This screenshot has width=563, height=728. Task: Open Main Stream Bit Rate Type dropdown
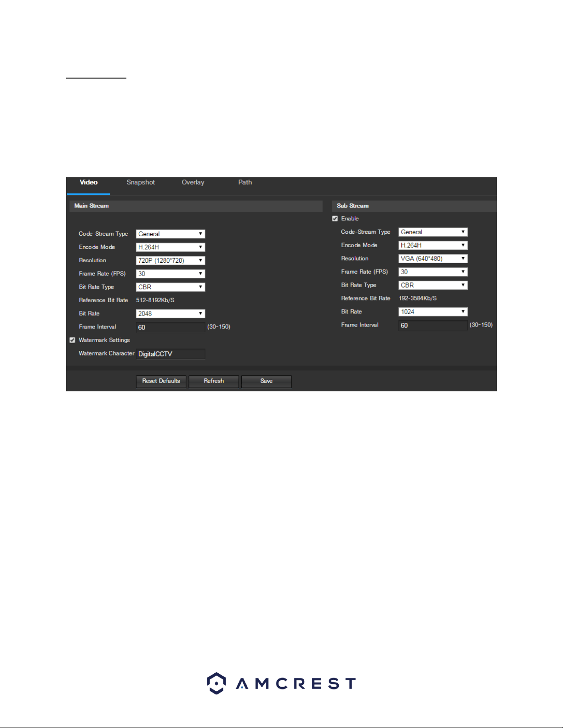click(x=171, y=287)
